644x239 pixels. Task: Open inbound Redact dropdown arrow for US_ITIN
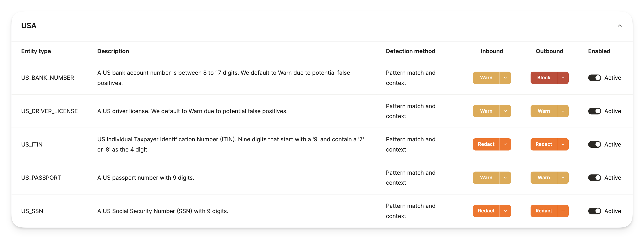click(505, 144)
